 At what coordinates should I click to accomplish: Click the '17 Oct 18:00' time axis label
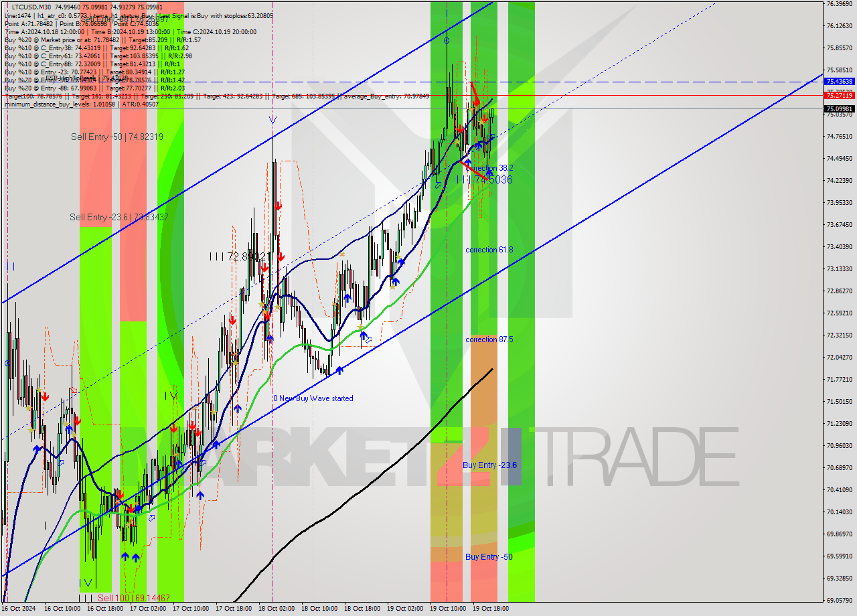click(234, 609)
